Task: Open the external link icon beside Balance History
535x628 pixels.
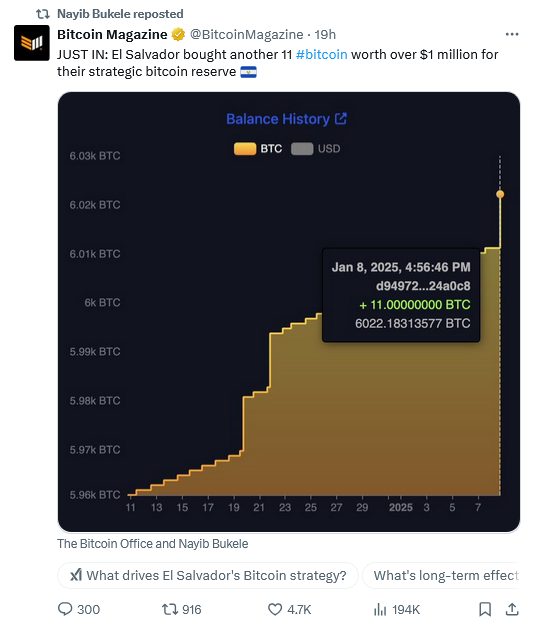Action: (x=341, y=119)
